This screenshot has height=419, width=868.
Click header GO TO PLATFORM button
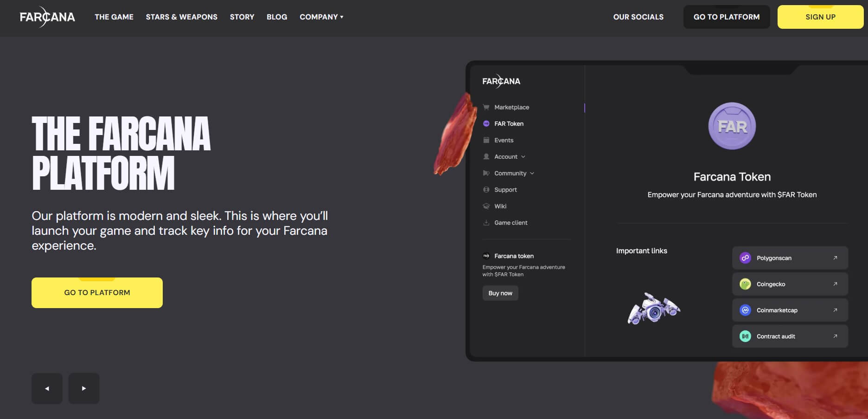click(727, 17)
